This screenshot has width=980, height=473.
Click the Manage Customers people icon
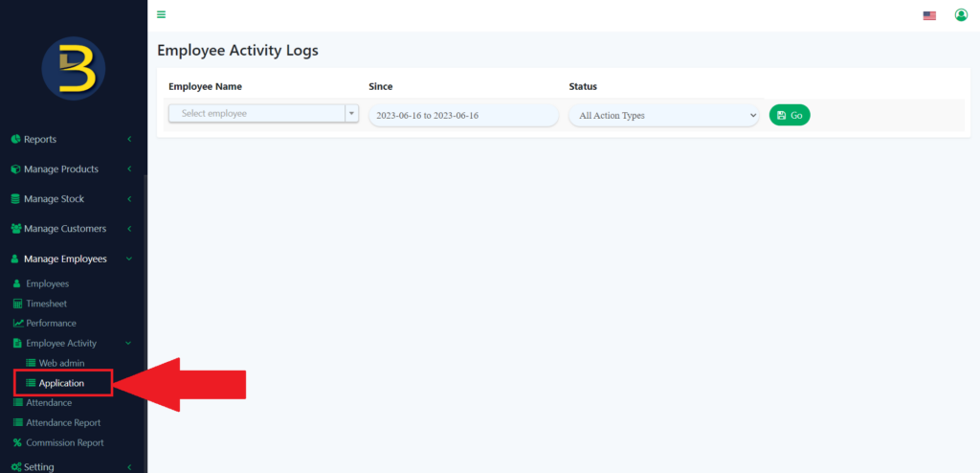[x=16, y=229]
